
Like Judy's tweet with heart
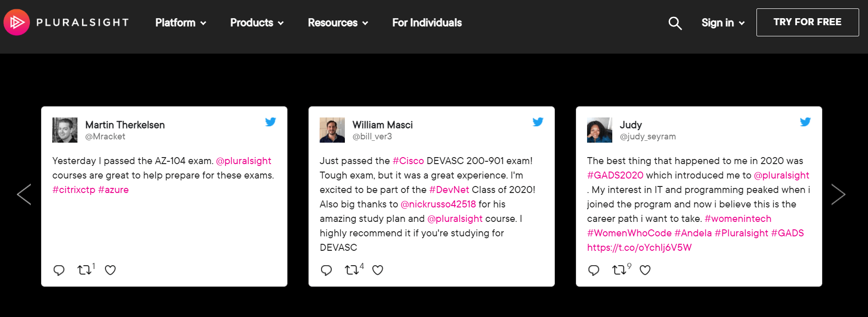pos(645,270)
